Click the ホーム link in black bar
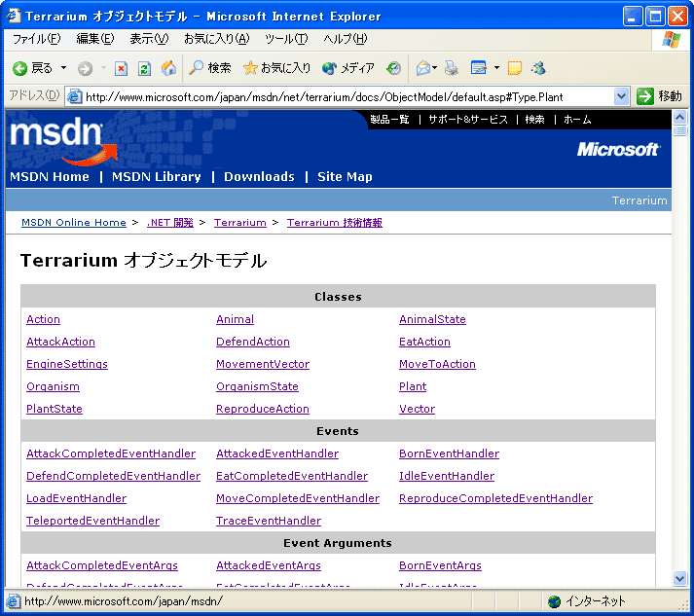 pyautogui.click(x=577, y=120)
